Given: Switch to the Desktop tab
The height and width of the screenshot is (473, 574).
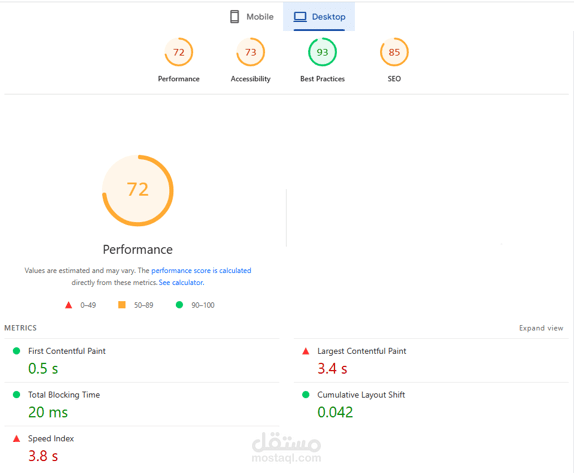Looking at the screenshot, I should pyautogui.click(x=319, y=17).
